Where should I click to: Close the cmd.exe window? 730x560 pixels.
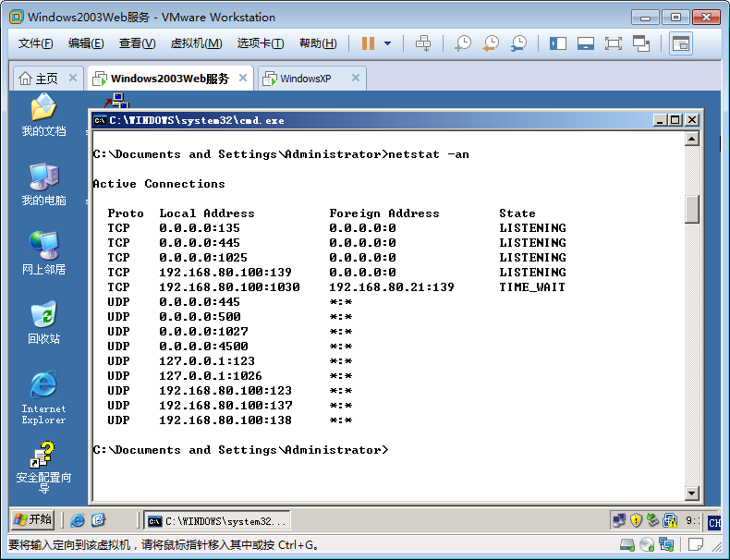tap(692, 120)
